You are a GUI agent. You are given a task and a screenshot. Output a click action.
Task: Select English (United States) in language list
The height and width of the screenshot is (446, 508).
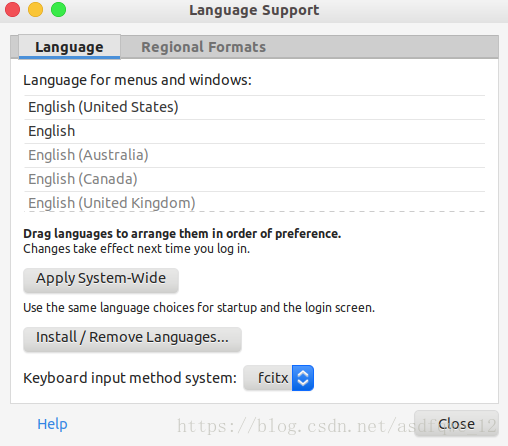[x=254, y=107]
